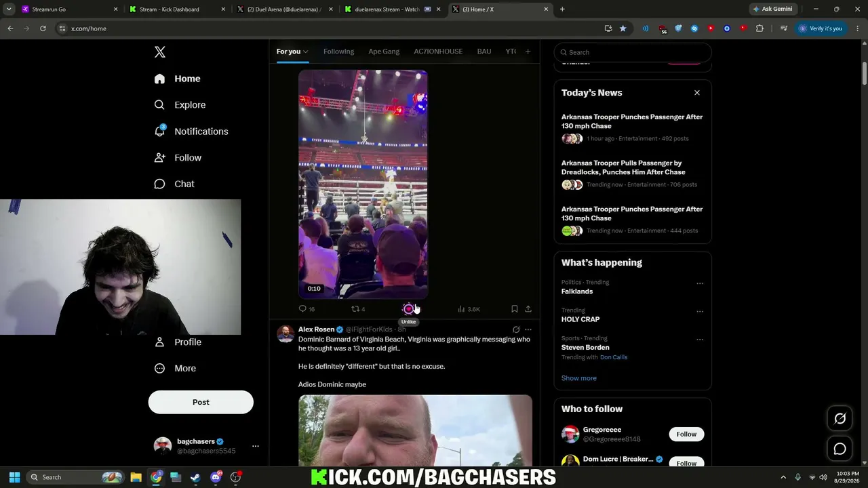Viewport: 868px width, 488px height.
Task: Focus the X Search field
Action: (x=633, y=52)
